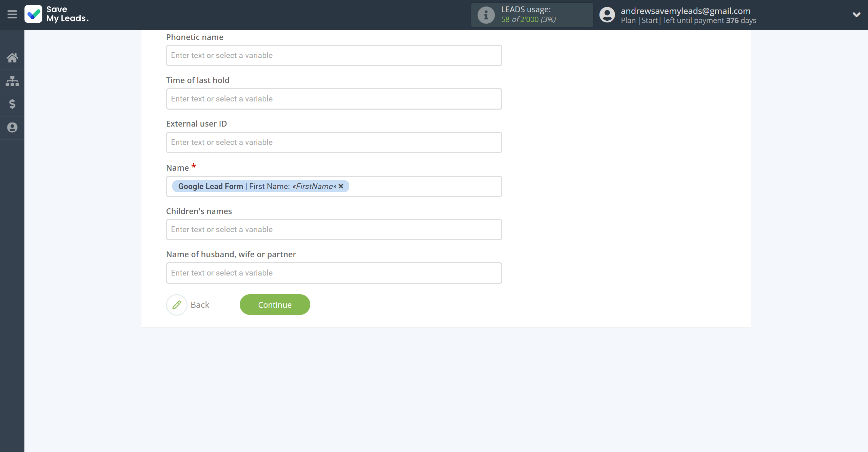Click the 58 of 2'000 usage text
Image resolution: width=868 pixels, height=452 pixels.
[x=529, y=19]
